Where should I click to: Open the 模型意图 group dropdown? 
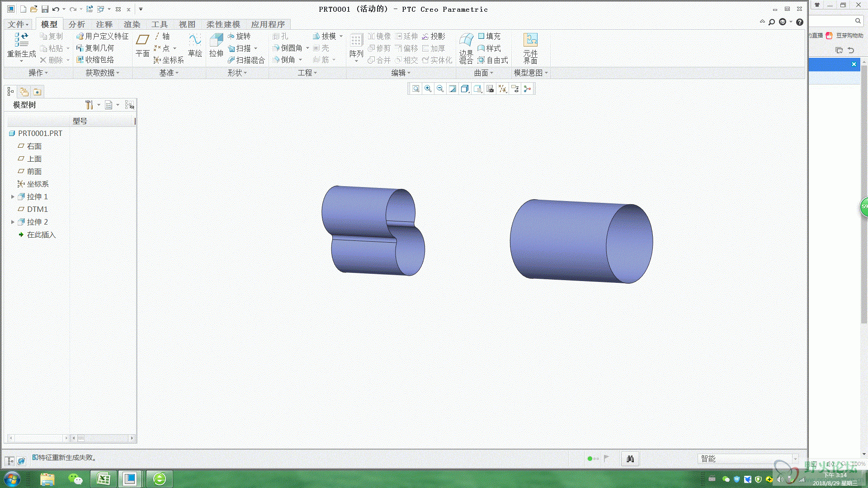[531, 73]
